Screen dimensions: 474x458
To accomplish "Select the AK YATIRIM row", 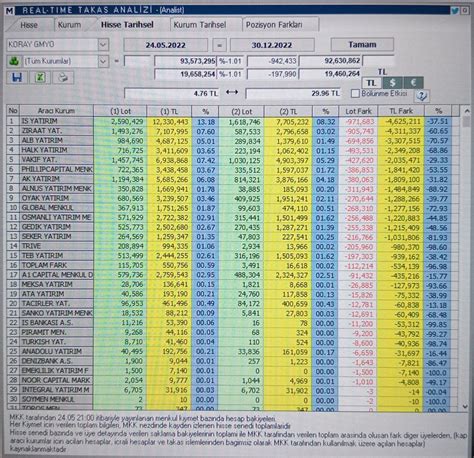I will (x=233, y=179).
